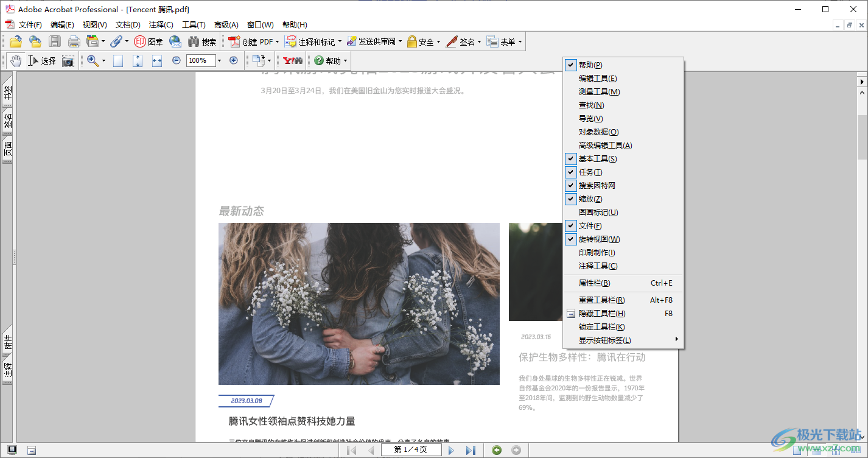The image size is (868, 458).
Task: Open 搜索 binoculars search
Action: (202, 41)
